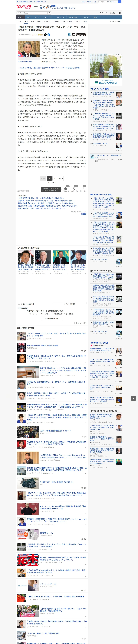Open 公式バイク用品総合専門店ライコランド ad

click(55, 431)
